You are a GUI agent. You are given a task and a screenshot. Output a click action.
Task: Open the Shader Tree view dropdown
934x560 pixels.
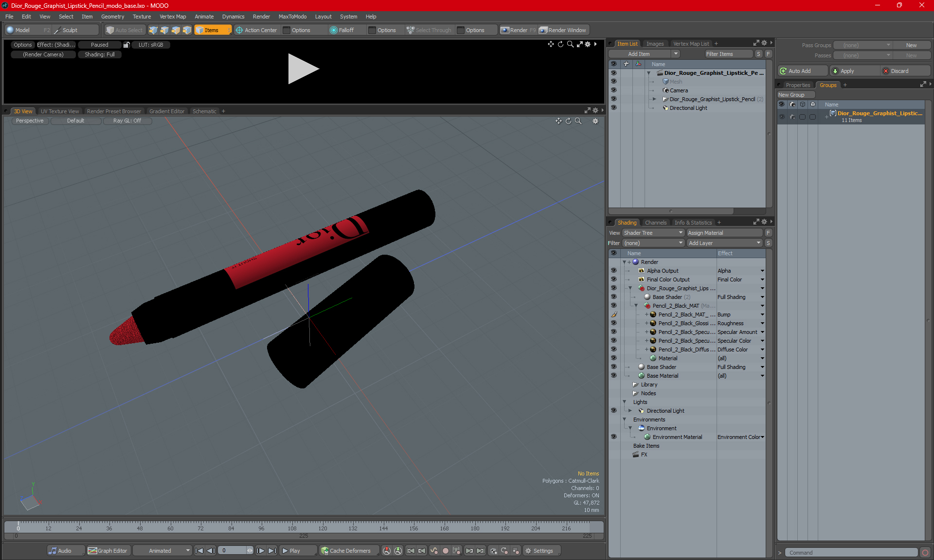coord(653,233)
